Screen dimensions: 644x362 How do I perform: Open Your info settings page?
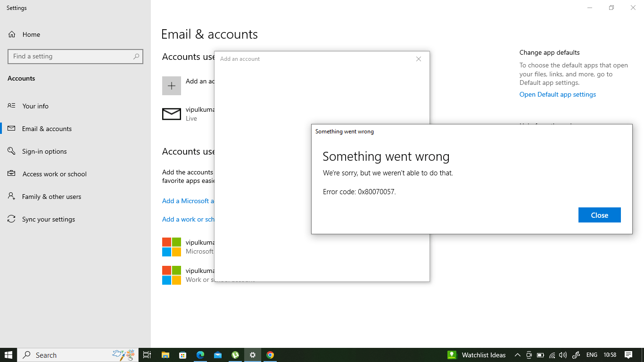(x=35, y=106)
